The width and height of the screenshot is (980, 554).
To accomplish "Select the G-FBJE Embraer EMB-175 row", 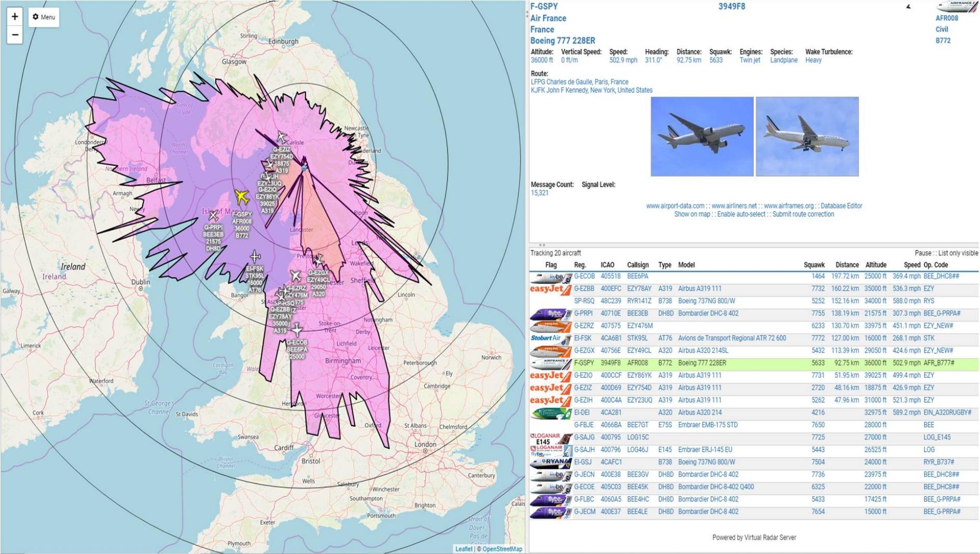I will coord(754,425).
